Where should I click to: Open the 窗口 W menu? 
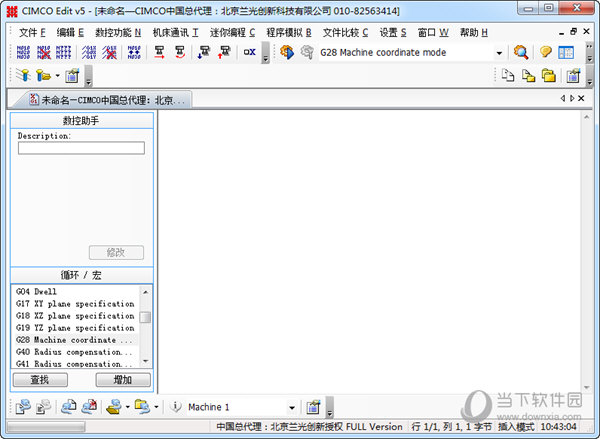point(433,33)
